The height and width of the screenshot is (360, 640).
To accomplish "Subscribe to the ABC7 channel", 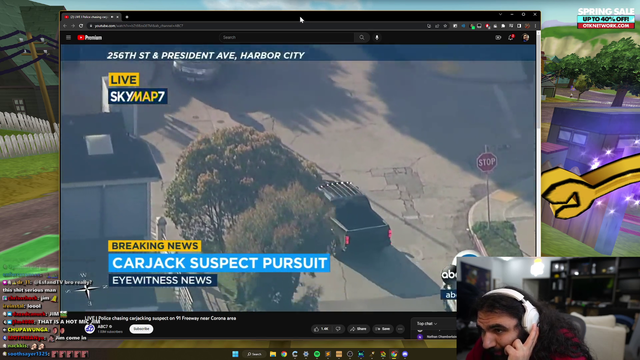I will click(x=141, y=329).
